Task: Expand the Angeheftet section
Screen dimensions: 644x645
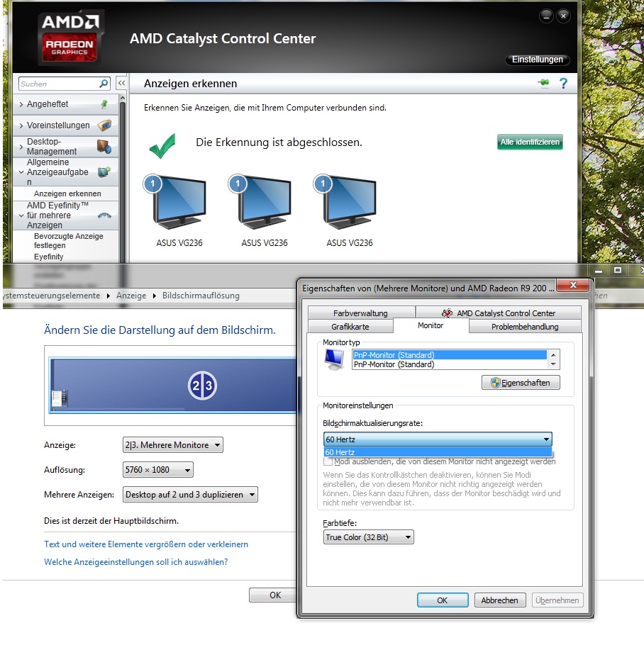Action: [x=21, y=104]
